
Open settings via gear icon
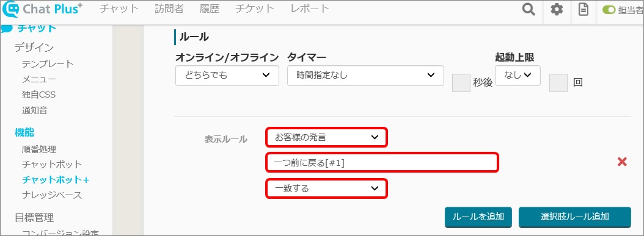tap(557, 9)
